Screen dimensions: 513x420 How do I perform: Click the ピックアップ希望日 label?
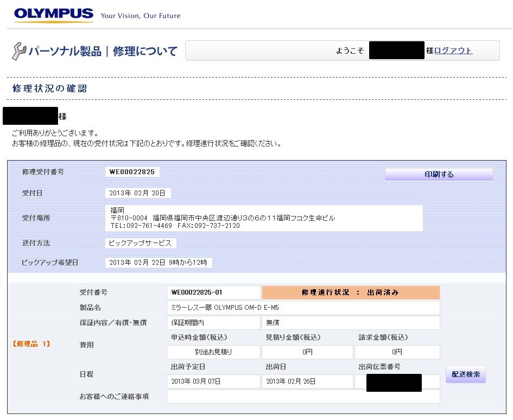[50, 262]
